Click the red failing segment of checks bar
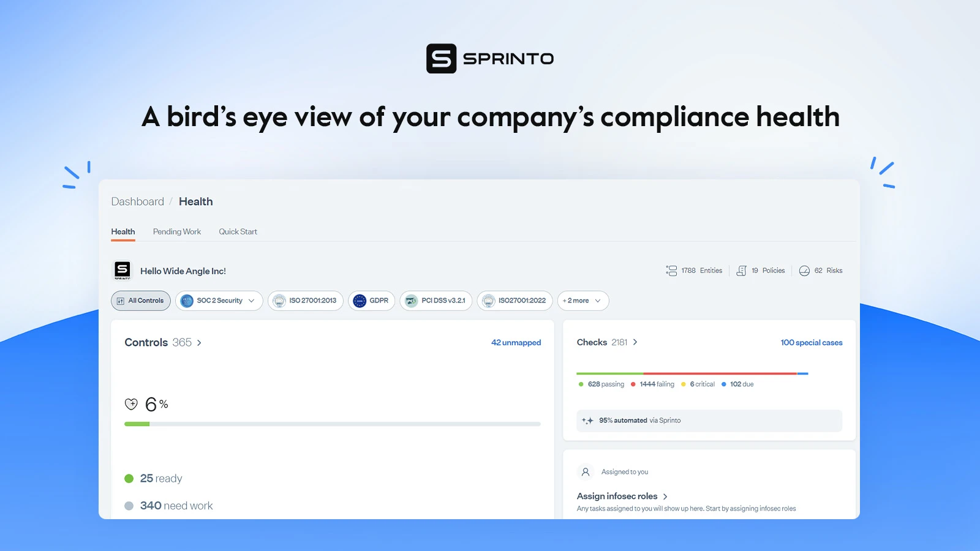Image resolution: width=980 pixels, height=551 pixels. tap(720, 373)
